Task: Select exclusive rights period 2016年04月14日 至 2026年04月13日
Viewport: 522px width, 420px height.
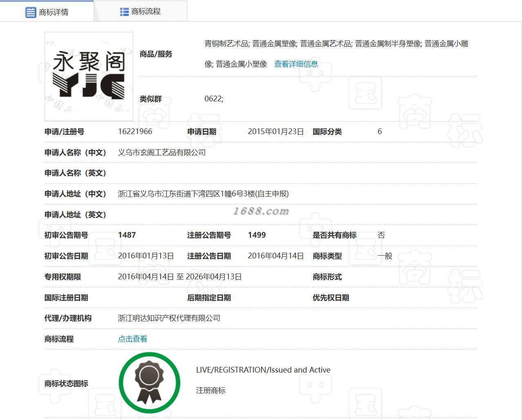Action: (180, 277)
